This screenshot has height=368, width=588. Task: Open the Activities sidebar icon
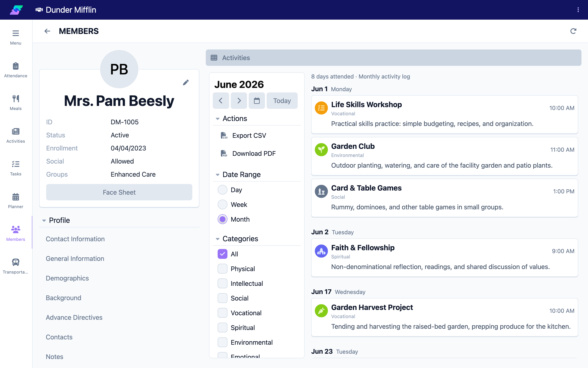(x=16, y=131)
